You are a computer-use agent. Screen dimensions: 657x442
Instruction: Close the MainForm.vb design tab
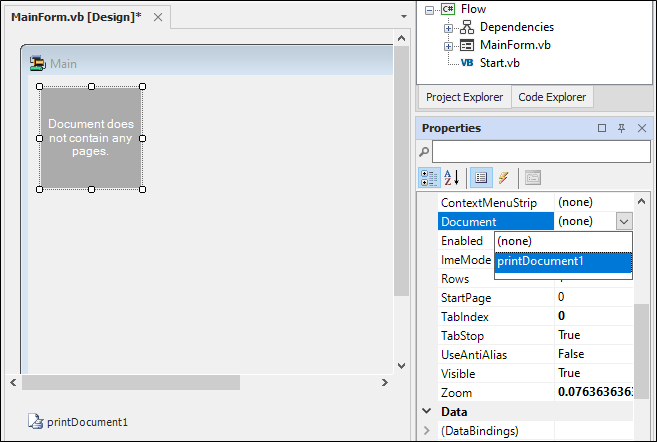158,18
